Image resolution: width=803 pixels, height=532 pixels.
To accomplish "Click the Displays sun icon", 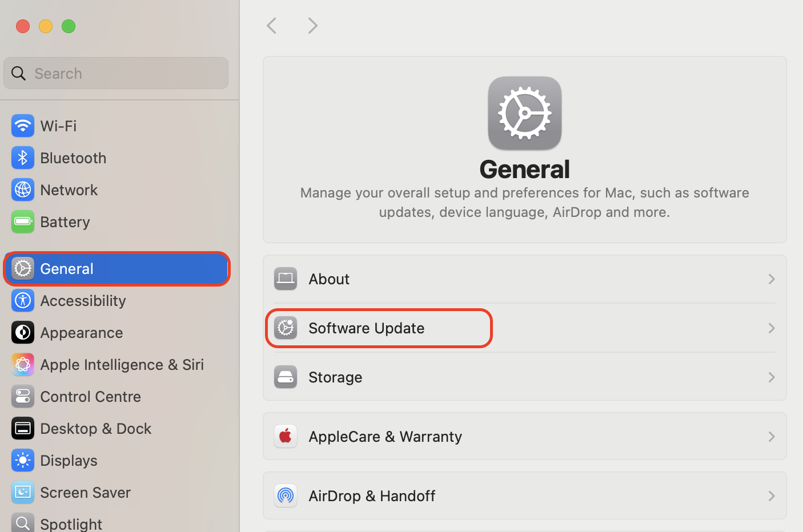I will click(x=23, y=460).
